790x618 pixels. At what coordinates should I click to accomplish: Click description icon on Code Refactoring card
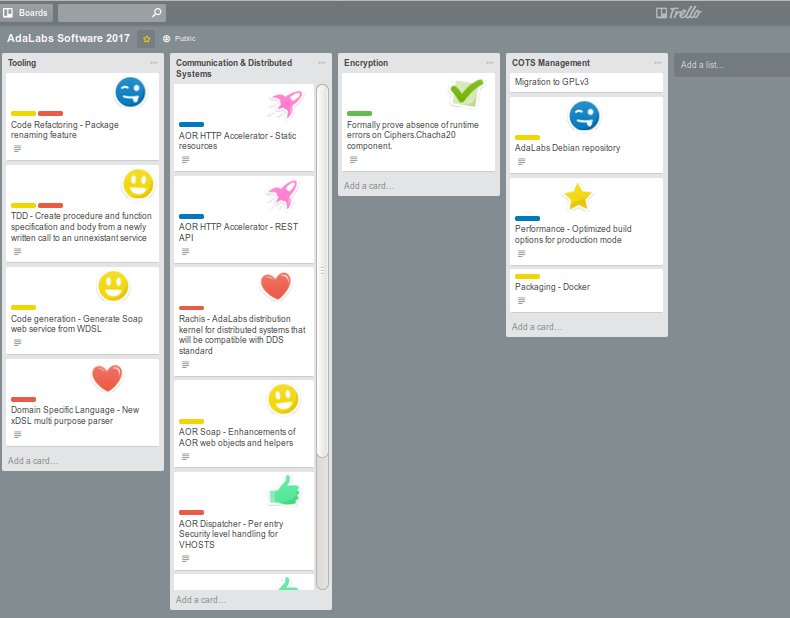(x=18, y=149)
